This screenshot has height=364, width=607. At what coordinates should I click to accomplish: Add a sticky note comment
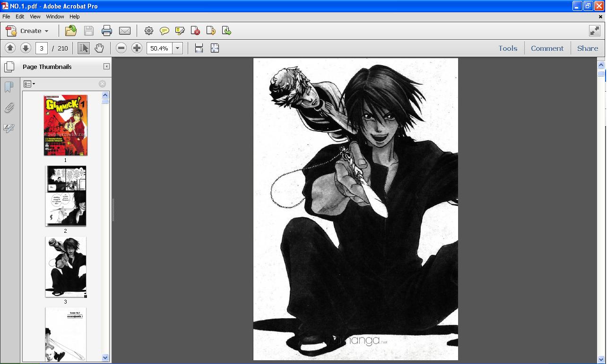[165, 31]
